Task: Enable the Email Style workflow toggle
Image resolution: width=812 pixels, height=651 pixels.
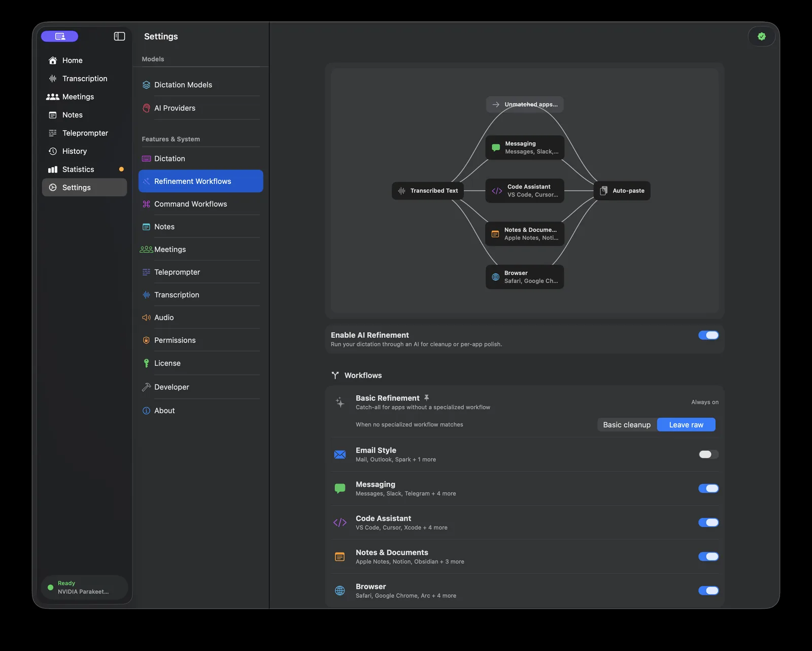Action: (x=708, y=454)
